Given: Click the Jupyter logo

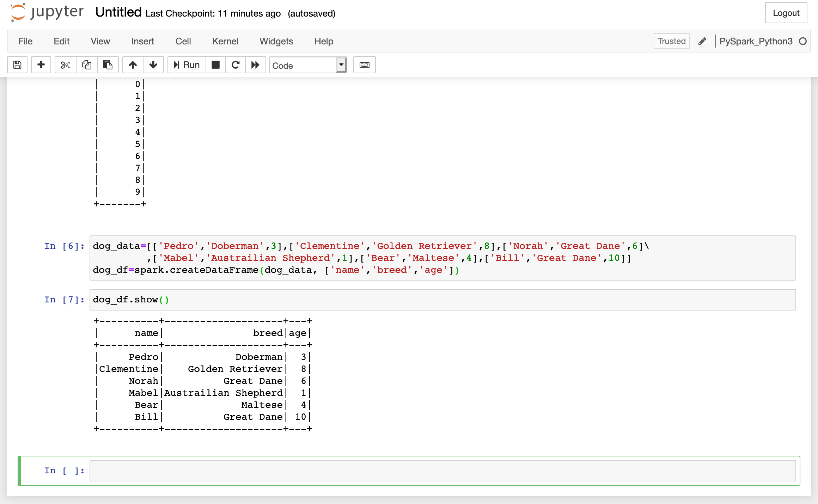Looking at the screenshot, I should 47,12.
